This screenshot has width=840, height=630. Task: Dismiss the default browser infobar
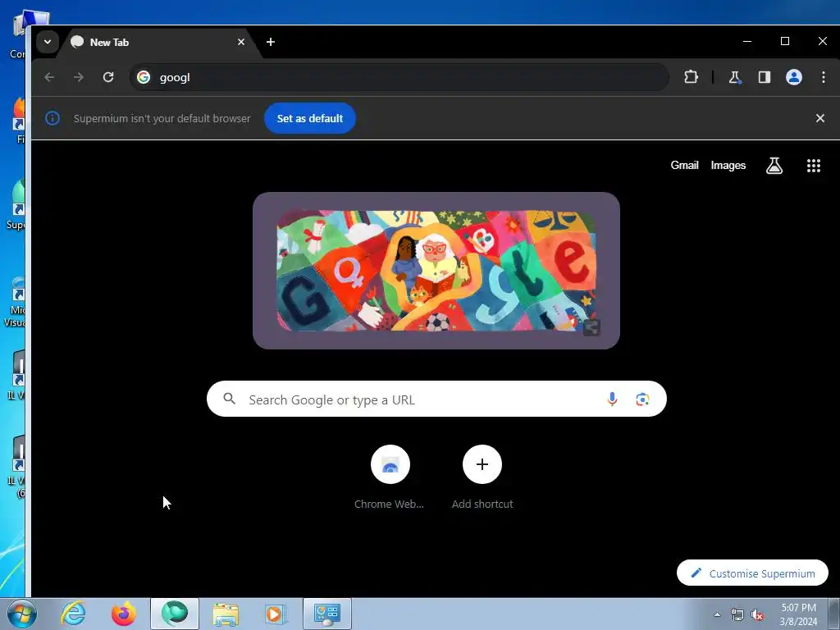pyautogui.click(x=820, y=118)
